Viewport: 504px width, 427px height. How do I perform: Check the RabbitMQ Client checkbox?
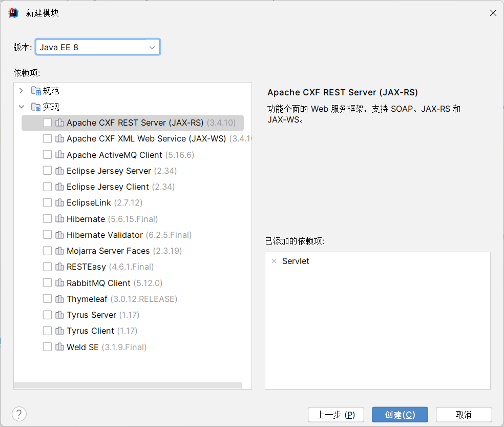pos(47,283)
